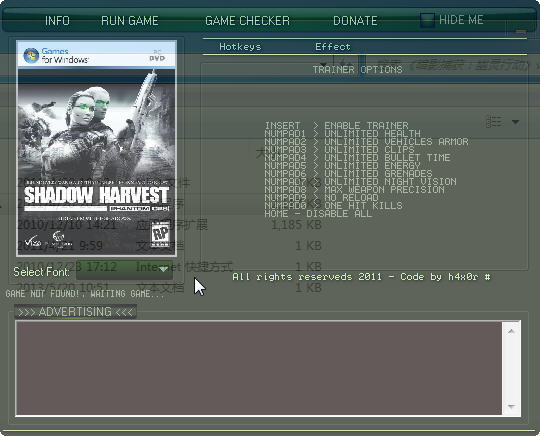Click NUMPAD0 > ONE HIT KILLS line

pos(333,206)
